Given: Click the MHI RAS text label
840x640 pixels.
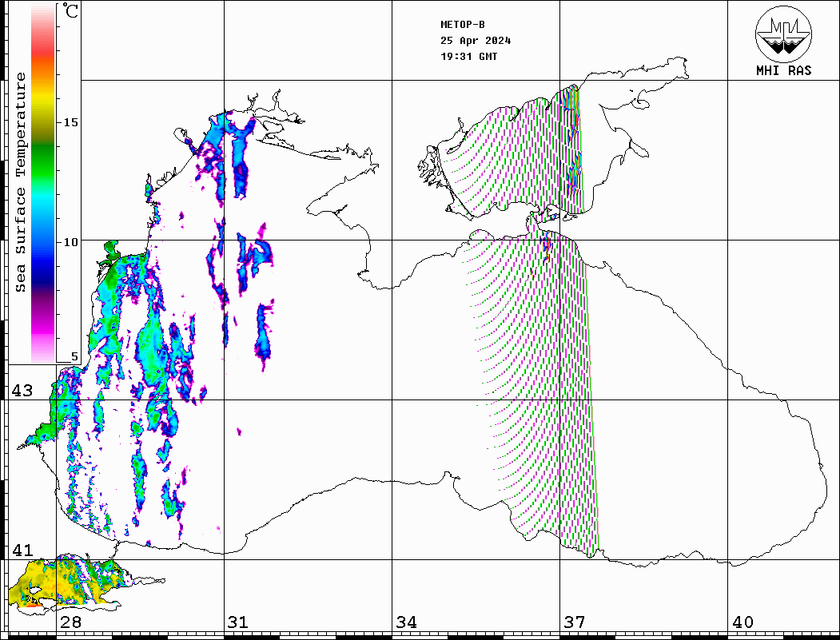Looking at the screenshot, I should point(784,70).
